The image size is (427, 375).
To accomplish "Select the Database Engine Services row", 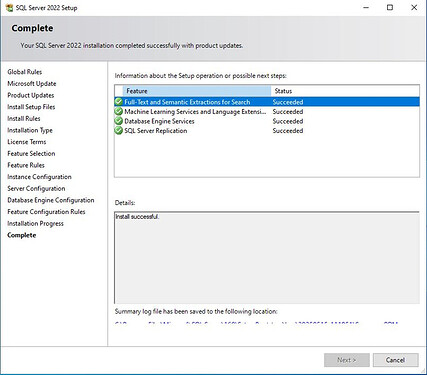I will click(267, 121).
